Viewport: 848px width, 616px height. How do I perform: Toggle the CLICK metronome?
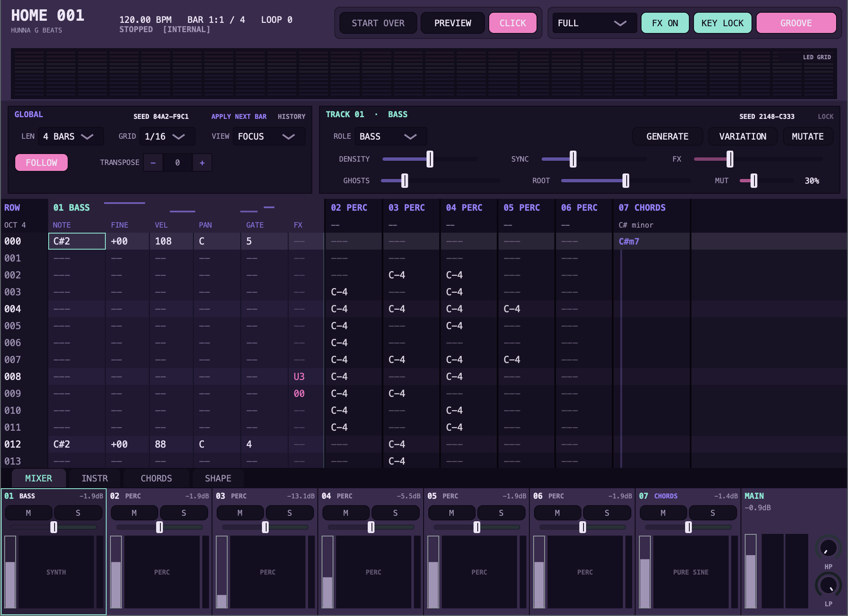(x=512, y=23)
